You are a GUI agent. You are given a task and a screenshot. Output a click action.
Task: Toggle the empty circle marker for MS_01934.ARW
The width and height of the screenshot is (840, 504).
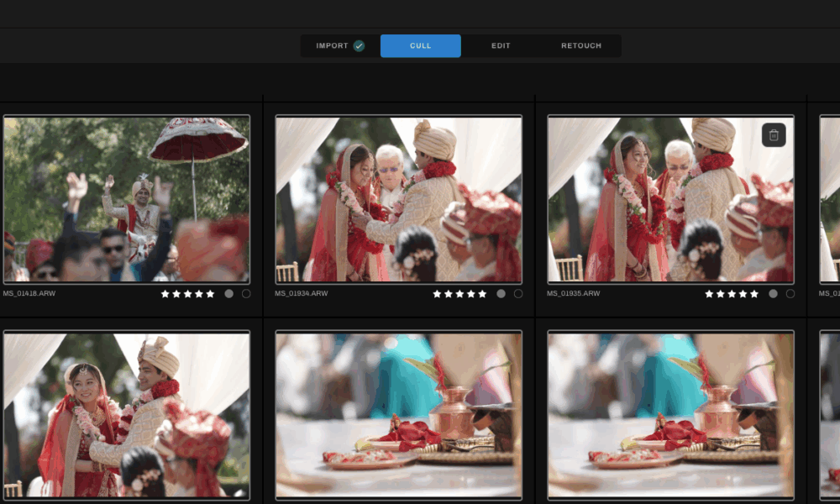click(518, 293)
